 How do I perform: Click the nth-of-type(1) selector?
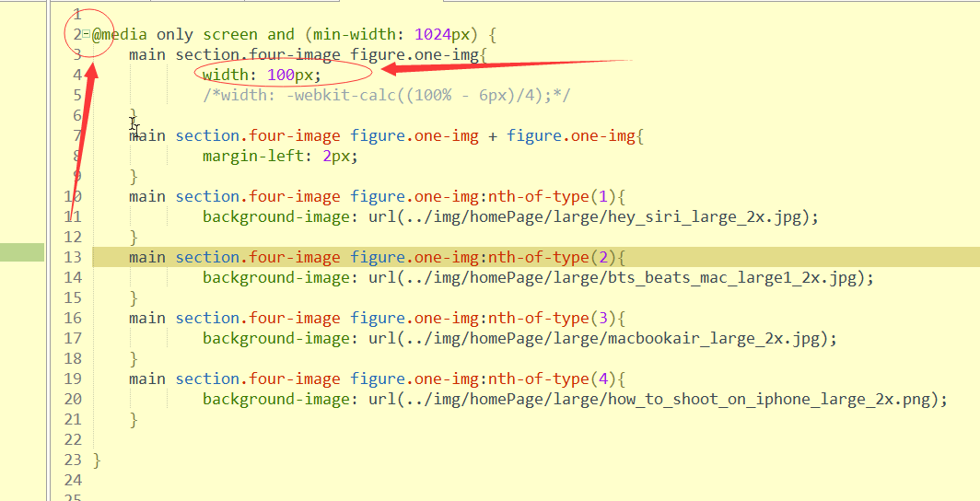tap(552, 197)
